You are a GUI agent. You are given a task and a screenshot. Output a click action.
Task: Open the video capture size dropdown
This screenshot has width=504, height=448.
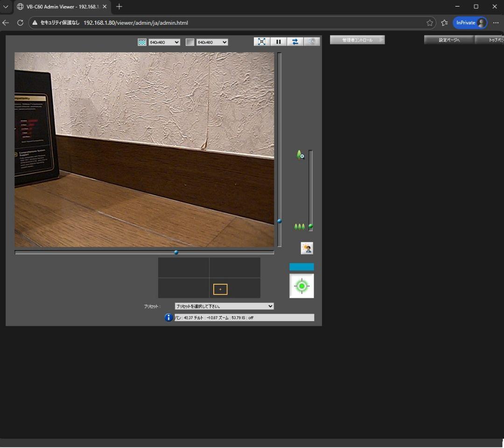164,42
